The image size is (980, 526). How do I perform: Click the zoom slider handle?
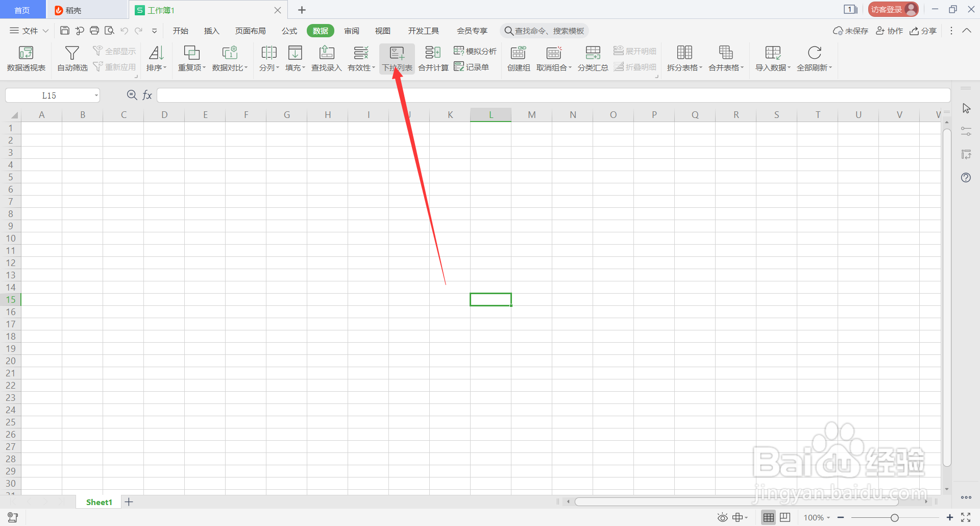894,518
